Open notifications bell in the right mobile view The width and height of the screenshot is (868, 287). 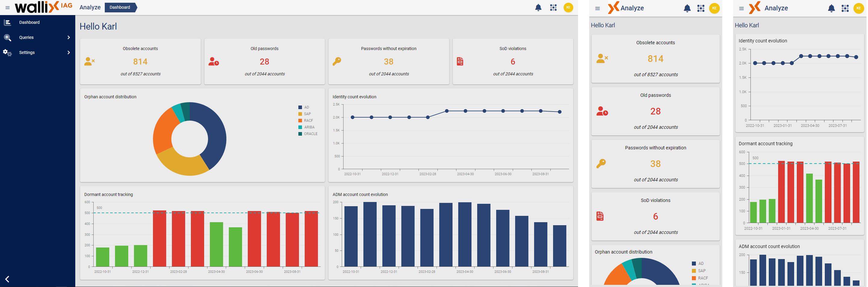(x=831, y=8)
